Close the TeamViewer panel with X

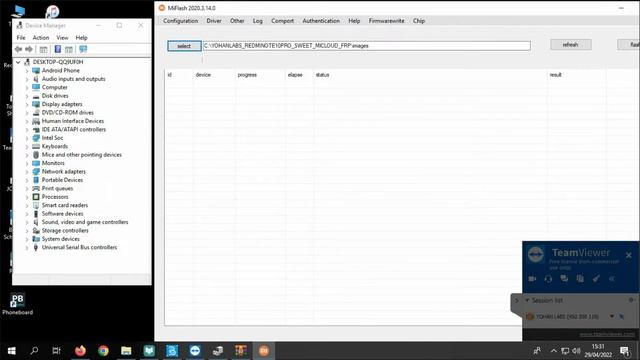point(629,255)
